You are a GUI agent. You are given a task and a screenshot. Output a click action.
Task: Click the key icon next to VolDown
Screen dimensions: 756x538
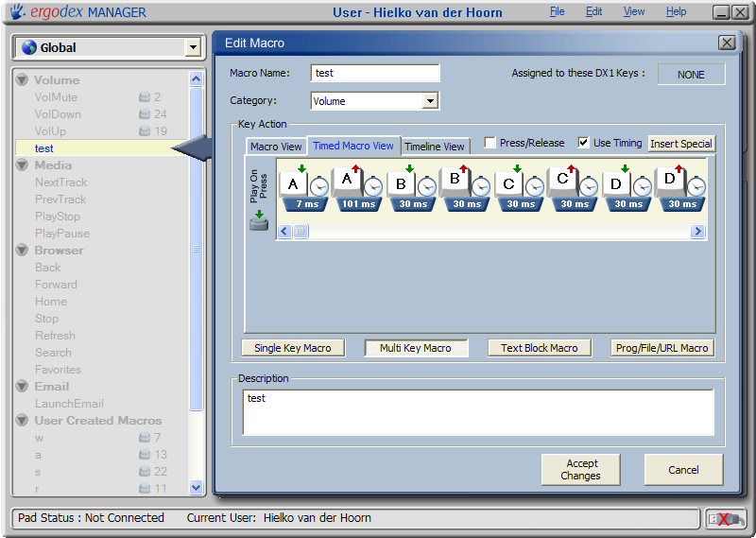[x=145, y=114]
